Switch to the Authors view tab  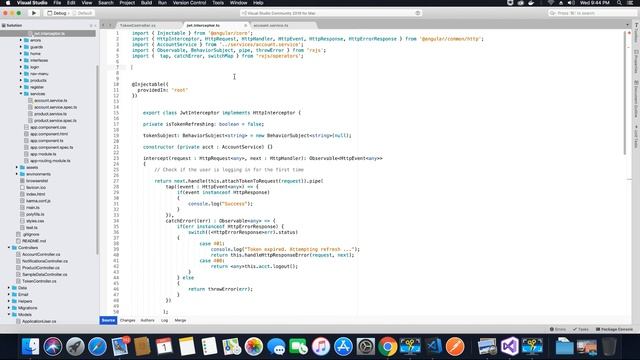click(x=147, y=320)
